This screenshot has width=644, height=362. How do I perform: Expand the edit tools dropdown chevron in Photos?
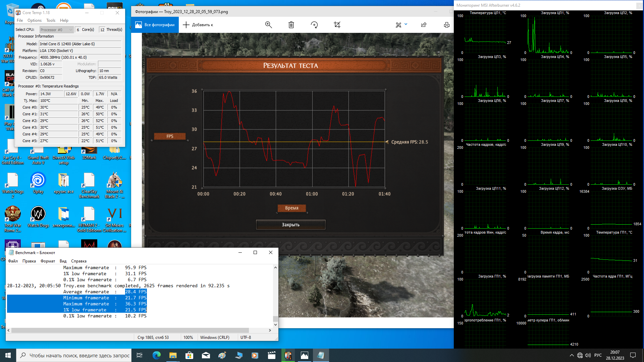pos(406,24)
